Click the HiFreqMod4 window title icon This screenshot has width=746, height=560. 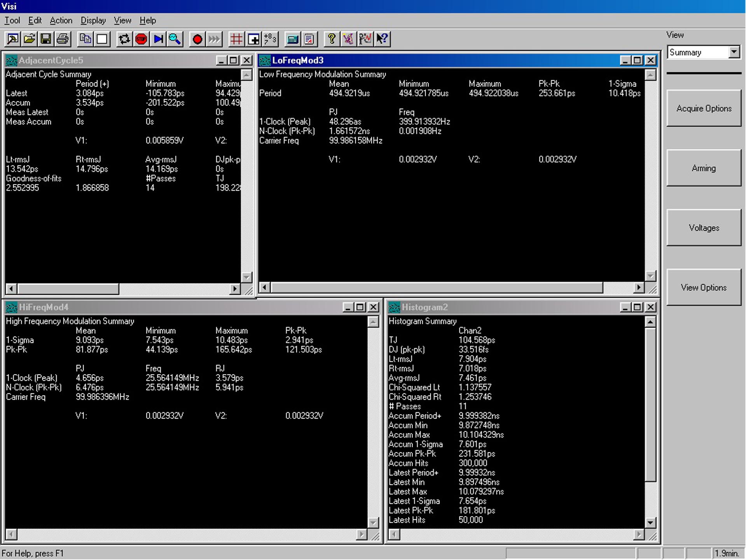point(11,307)
